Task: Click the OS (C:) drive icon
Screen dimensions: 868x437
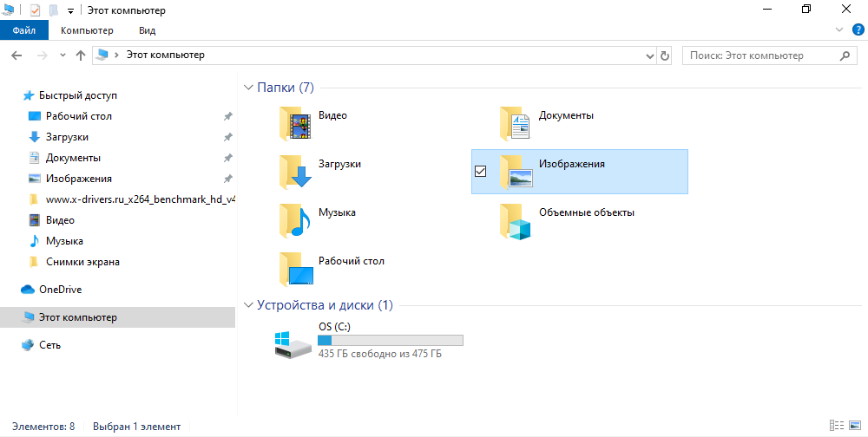Action: 292,344
